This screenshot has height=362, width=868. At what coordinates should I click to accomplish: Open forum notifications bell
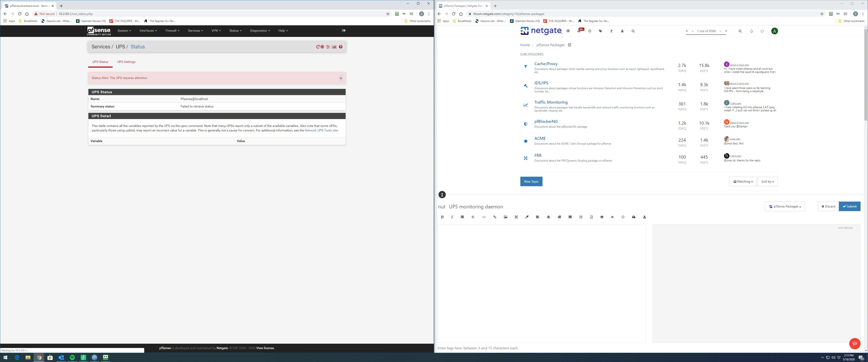pos(751,31)
